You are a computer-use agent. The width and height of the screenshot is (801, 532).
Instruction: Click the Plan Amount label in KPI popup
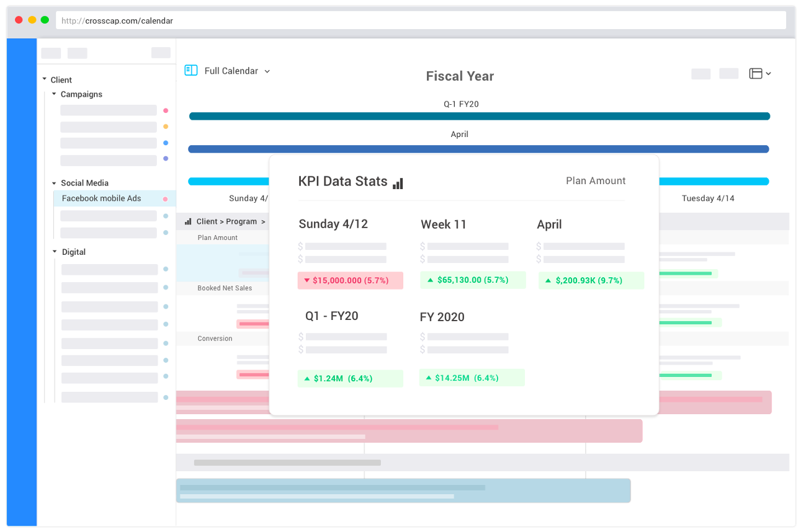point(596,181)
